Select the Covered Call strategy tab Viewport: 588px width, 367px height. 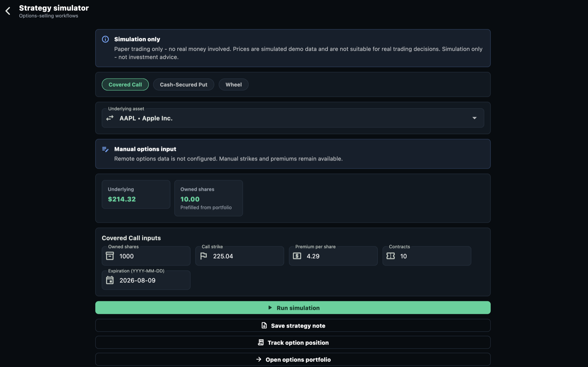click(125, 85)
